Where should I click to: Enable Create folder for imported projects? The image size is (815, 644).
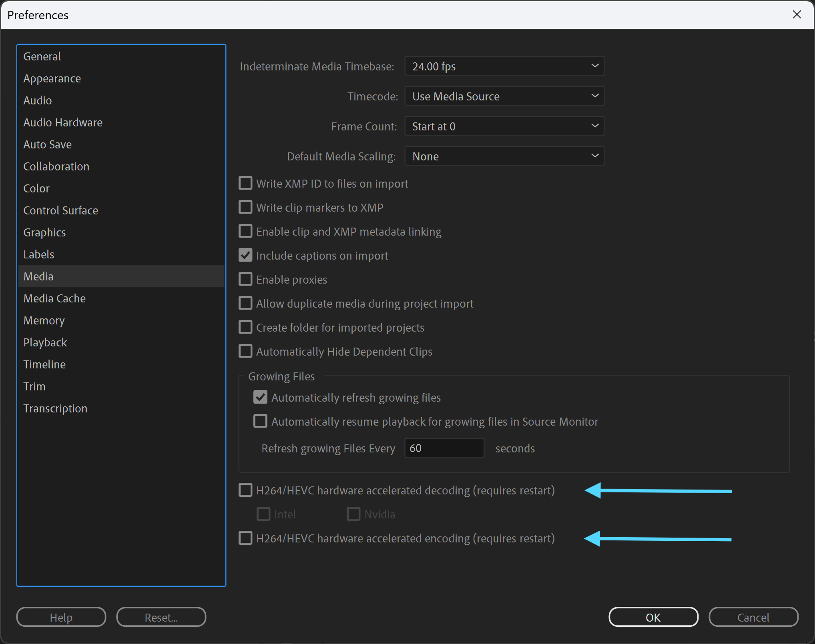(246, 327)
